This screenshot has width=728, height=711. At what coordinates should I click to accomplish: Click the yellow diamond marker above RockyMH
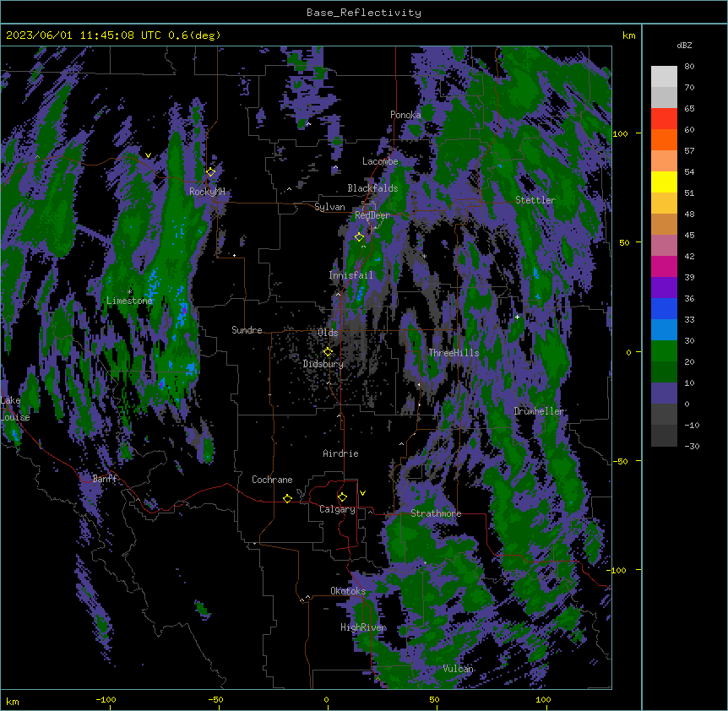[211, 171]
